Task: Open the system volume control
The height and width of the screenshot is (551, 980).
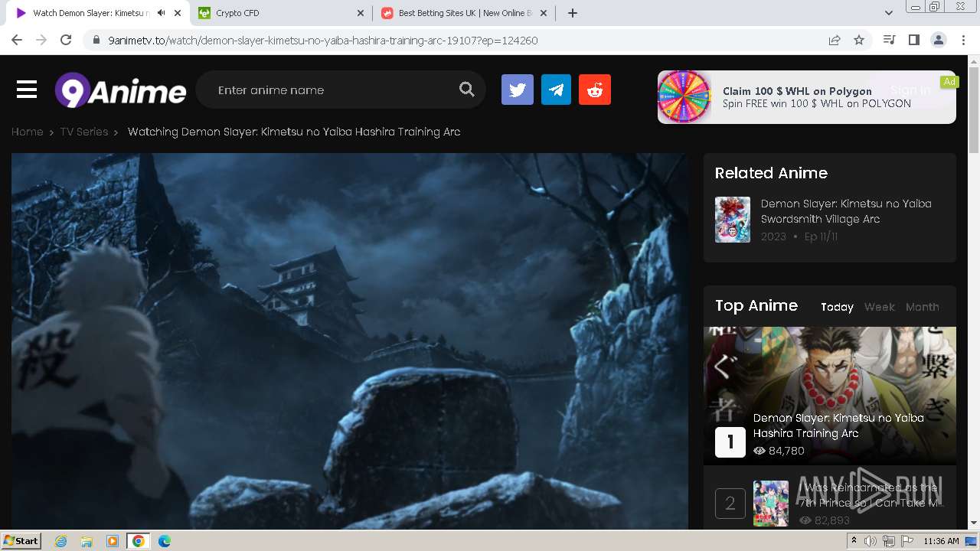Action: tap(871, 541)
